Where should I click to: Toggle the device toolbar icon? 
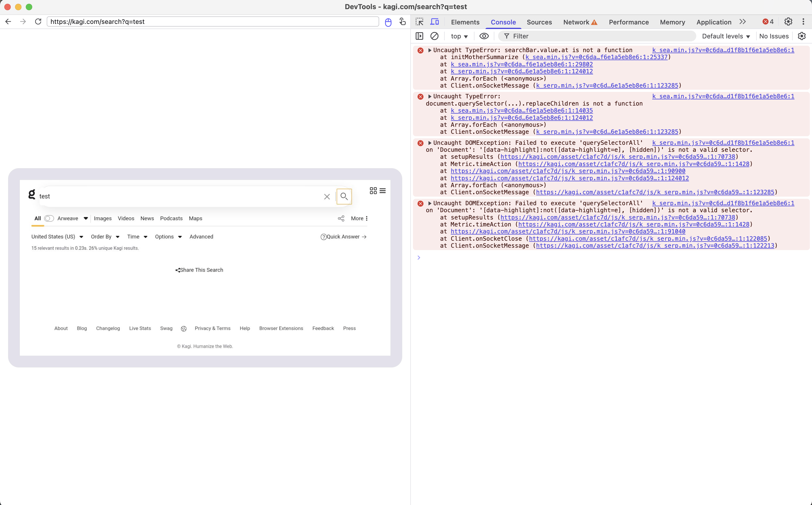point(434,22)
